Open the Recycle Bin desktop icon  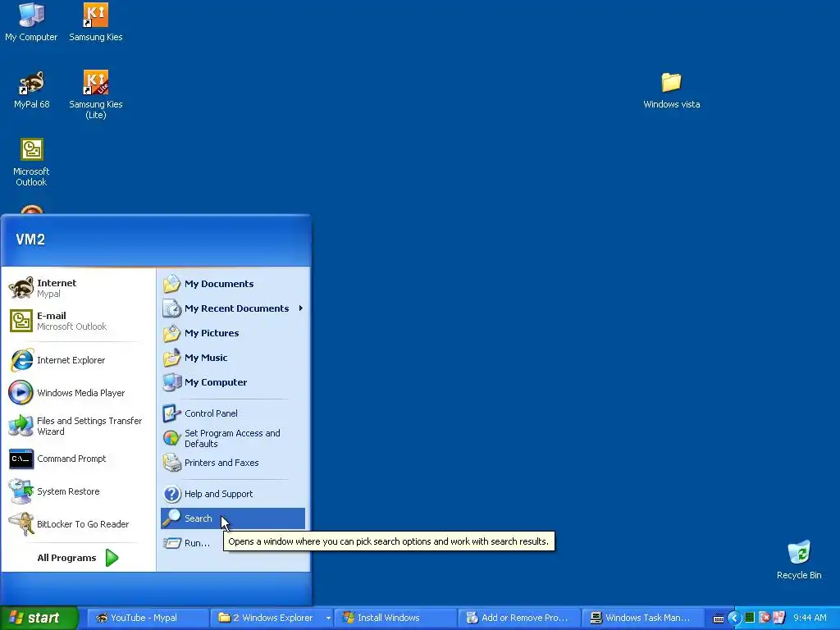click(799, 559)
